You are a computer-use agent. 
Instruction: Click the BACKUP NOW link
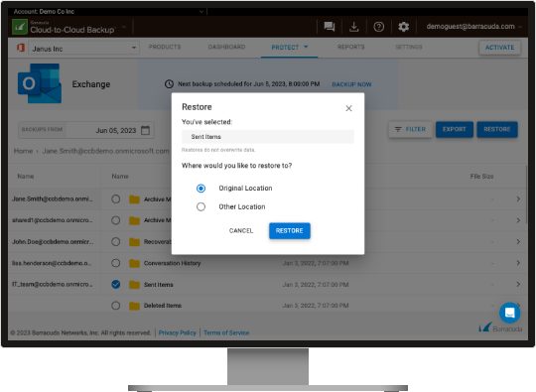[351, 84]
